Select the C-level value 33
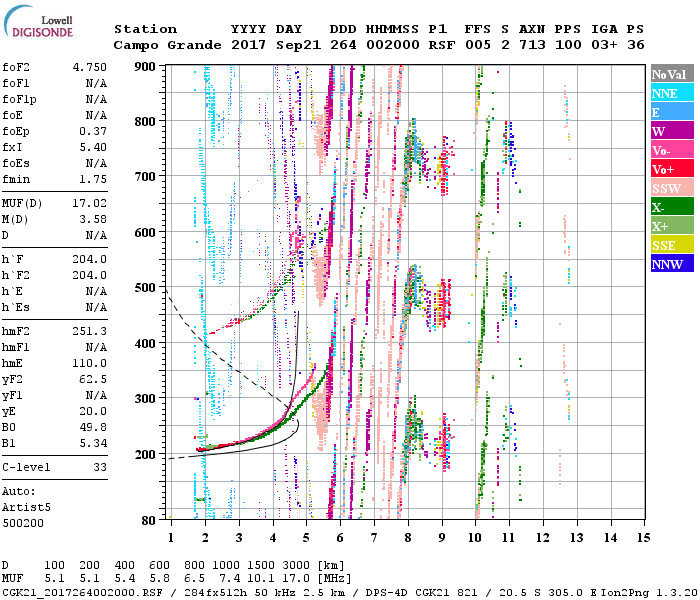Viewport: 700px width, 600px height. click(x=100, y=467)
